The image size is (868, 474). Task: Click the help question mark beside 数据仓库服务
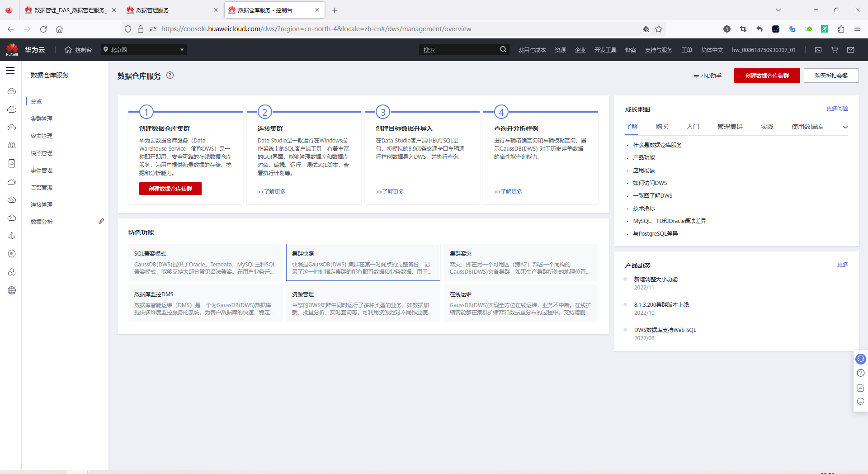tap(170, 76)
